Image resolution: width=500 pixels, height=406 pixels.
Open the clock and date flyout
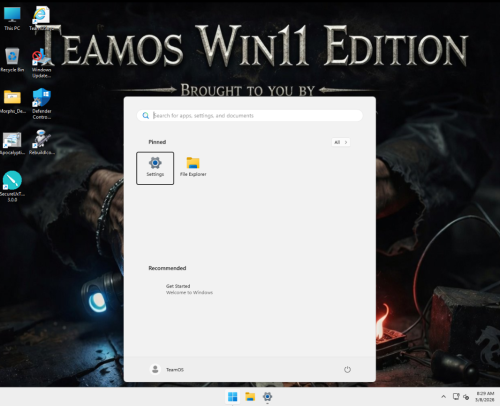(485, 397)
